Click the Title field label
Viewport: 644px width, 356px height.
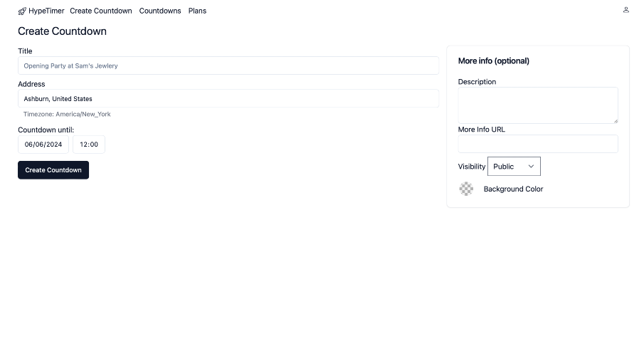(x=25, y=51)
